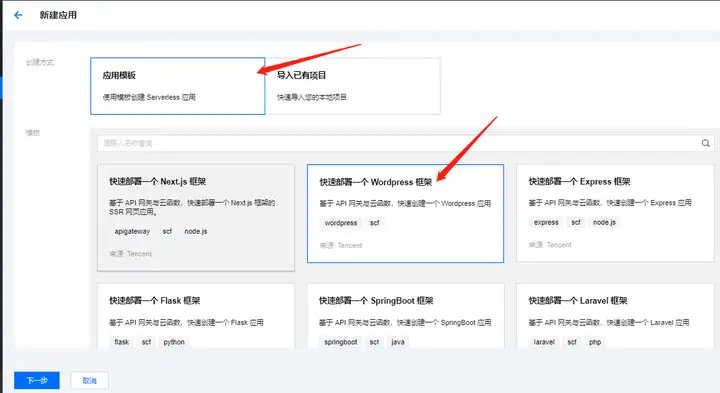720x393 pixels.
Task: Click the 下一步 button
Action: tap(37, 380)
